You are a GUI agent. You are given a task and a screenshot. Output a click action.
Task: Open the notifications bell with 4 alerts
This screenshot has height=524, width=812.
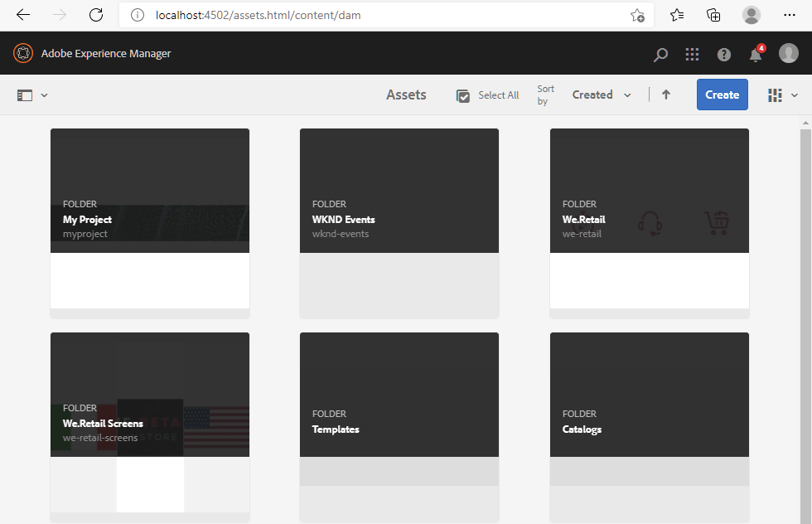pos(756,53)
